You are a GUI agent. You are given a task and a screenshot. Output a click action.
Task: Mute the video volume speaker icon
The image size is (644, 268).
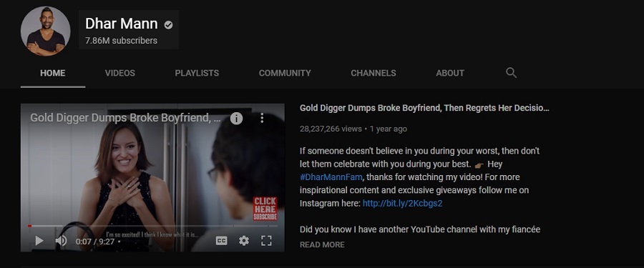61,241
